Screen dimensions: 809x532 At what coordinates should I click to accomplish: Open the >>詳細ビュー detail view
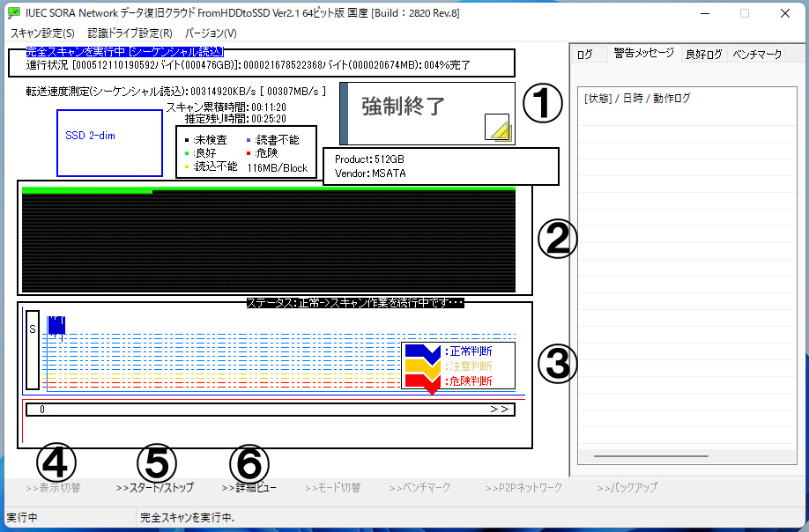point(250,488)
